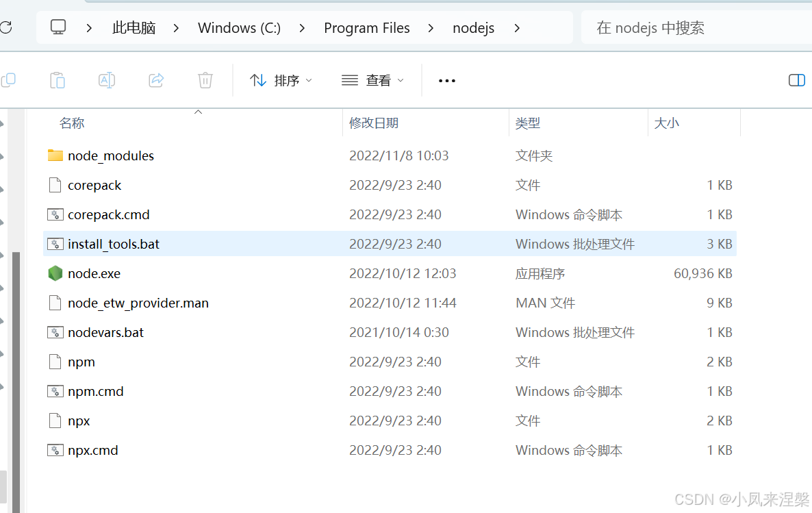Click the 在 nodejs 中搜索 search box
812x513 pixels.
[696, 27]
